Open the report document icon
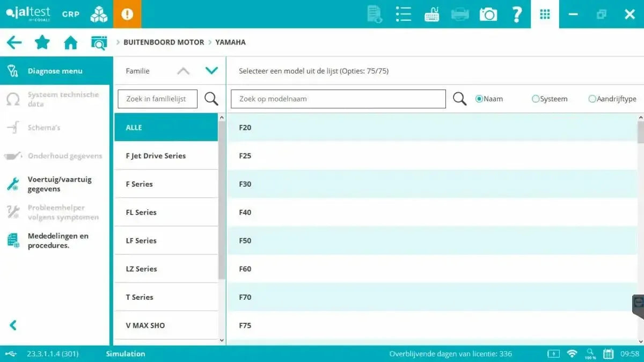644x362 pixels. coord(374,14)
